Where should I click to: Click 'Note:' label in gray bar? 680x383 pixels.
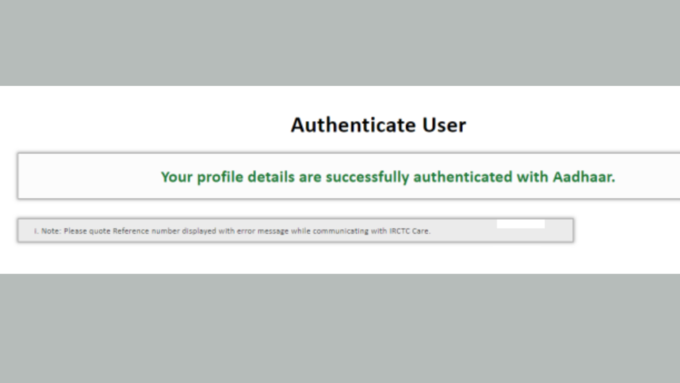(51, 231)
